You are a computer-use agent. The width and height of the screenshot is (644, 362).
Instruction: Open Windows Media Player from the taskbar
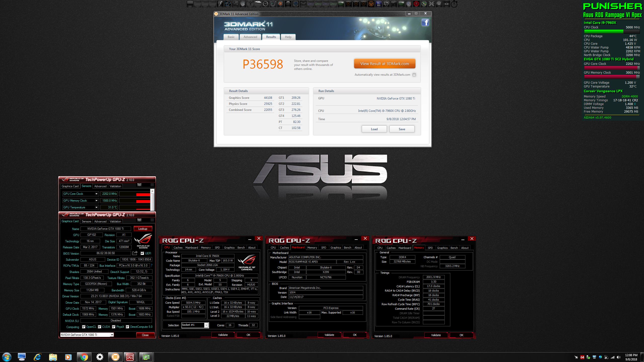tap(68, 357)
